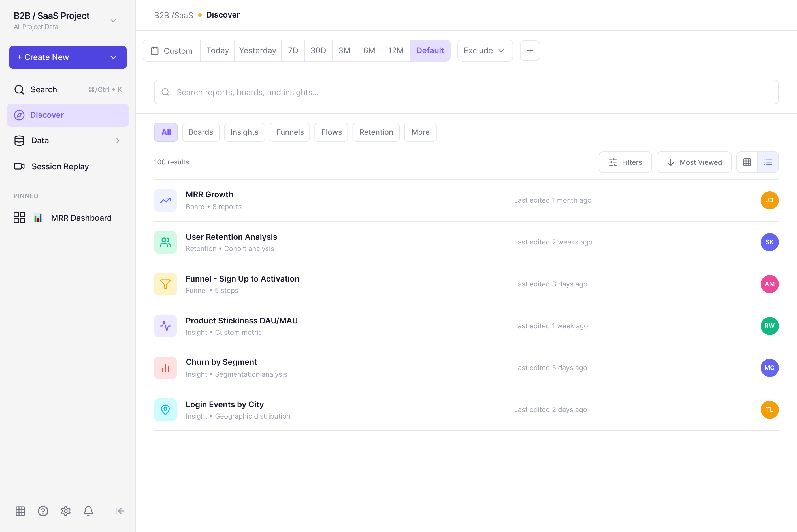Click the Data database icon
Screen dimensions: 797x532
[19, 140]
